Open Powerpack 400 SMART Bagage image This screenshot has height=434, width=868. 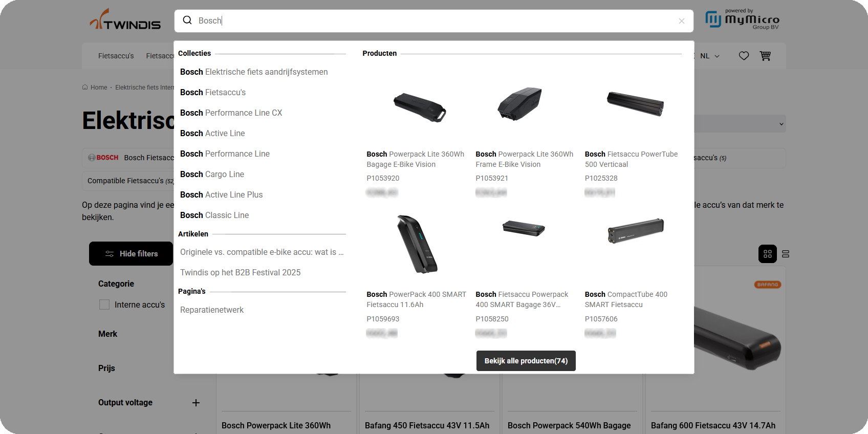(524, 228)
